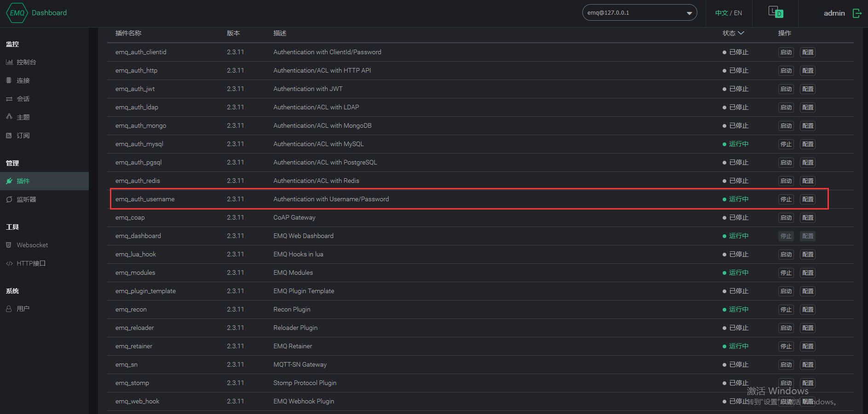The width and height of the screenshot is (868, 414).
Task: Configure the emq_auth_ldap plugin
Action: pyautogui.click(x=808, y=108)
